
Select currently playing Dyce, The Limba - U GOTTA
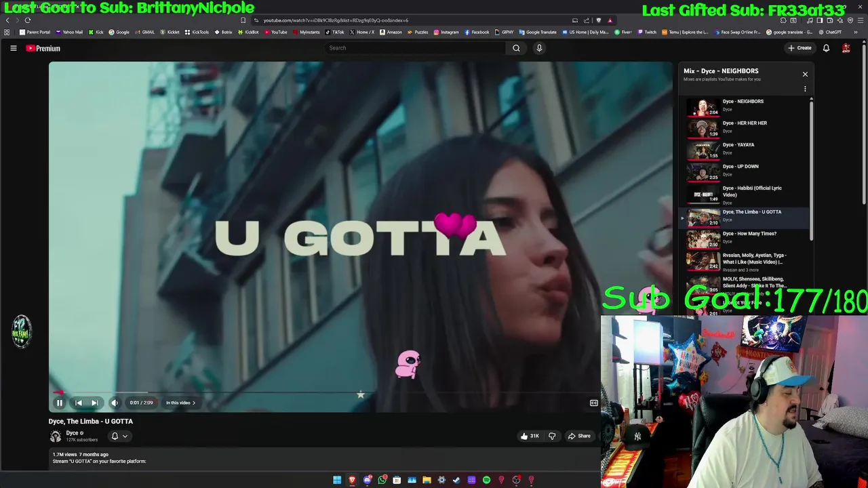click(x=745, y=217)
